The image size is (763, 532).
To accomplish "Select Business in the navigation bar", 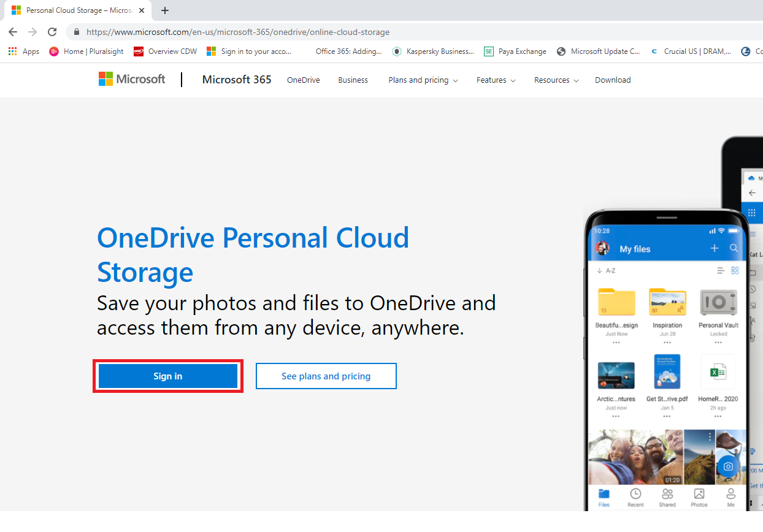I will [x=353, y=80].
